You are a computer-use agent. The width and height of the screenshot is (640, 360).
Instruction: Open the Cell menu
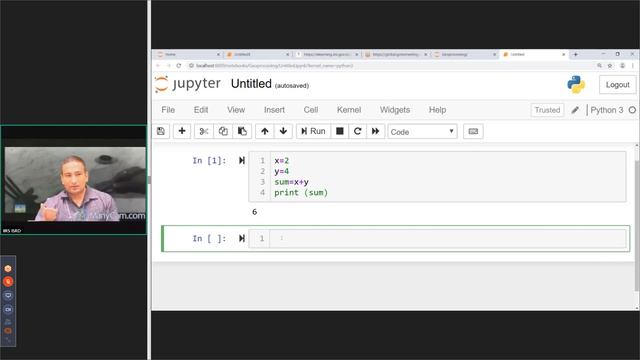tap(311, 110)
